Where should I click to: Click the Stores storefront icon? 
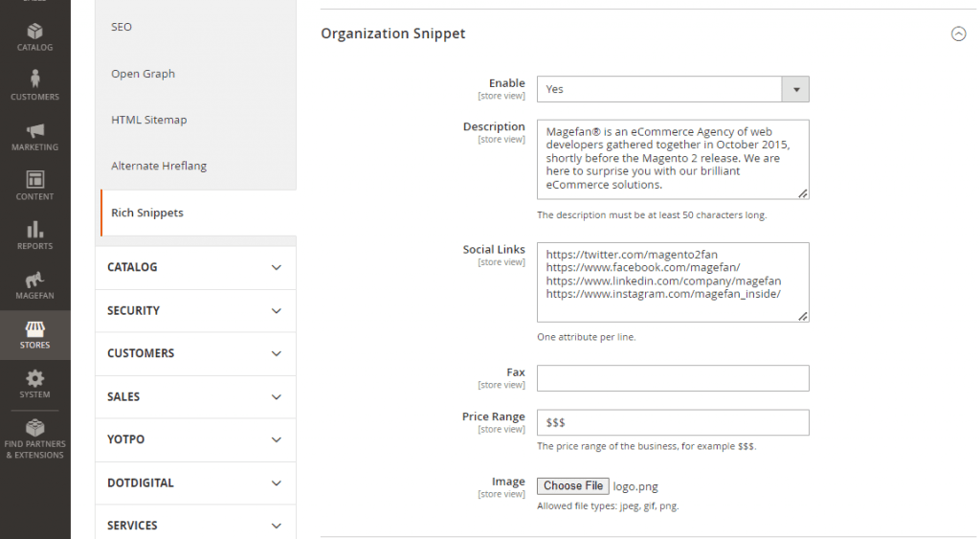tap(34, 330)
